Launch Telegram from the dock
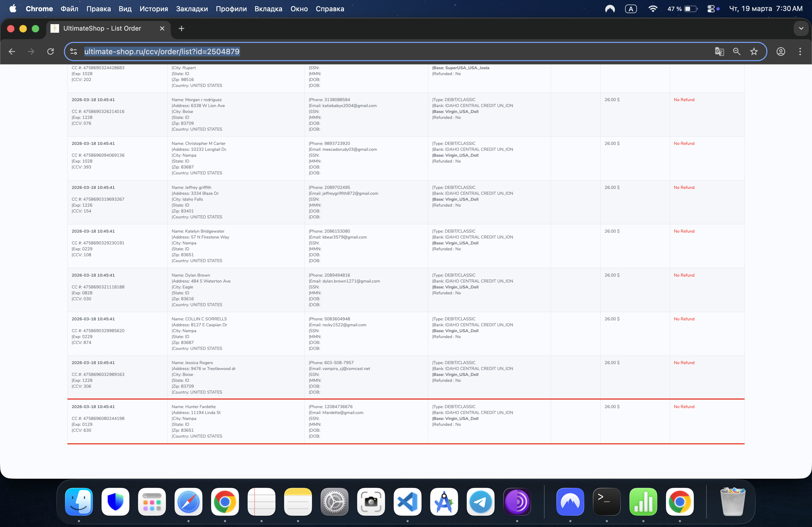This screenshot has width=812, height=527. pyautogui.click(x=480, y=502)
